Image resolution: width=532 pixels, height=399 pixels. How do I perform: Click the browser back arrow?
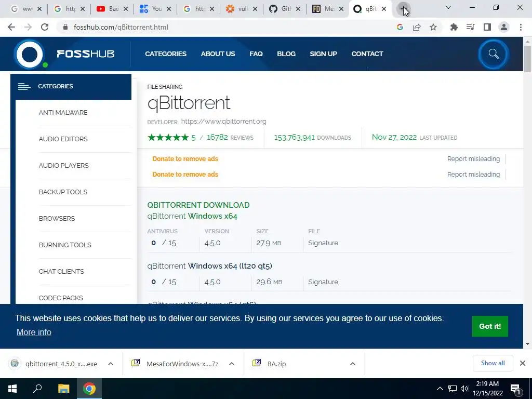pyautogui.click(x=11, y=27)
